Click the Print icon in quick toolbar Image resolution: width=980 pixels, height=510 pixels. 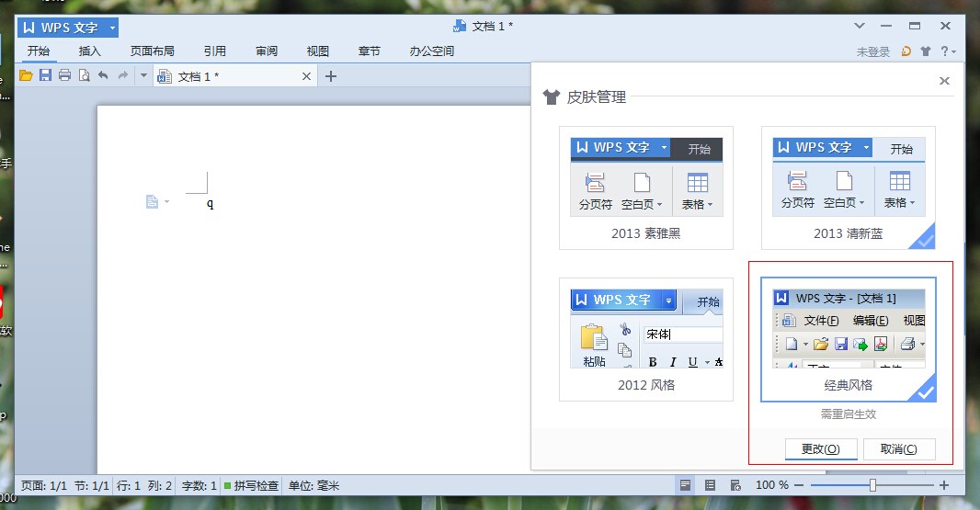point(64,76)
